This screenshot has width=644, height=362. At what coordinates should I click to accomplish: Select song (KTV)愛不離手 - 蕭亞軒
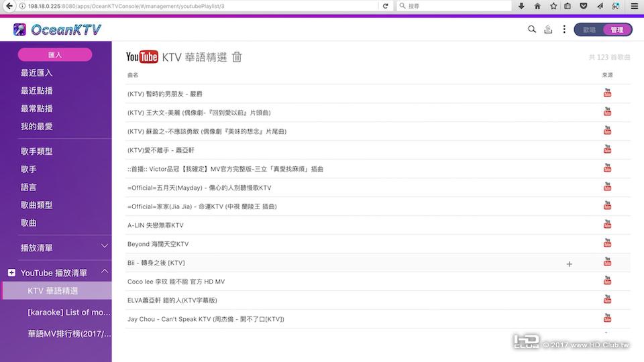pyautogui.click(x=161, y=150)
